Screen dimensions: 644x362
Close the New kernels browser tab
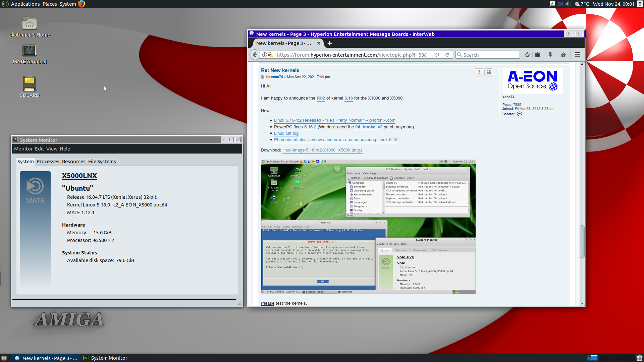point(319,43)
